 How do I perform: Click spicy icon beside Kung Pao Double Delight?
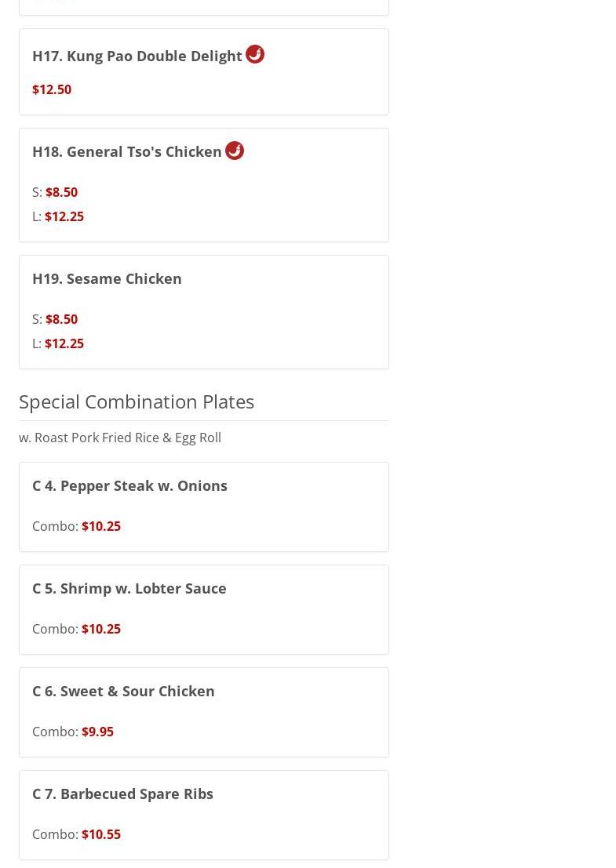tap(255, 54)
